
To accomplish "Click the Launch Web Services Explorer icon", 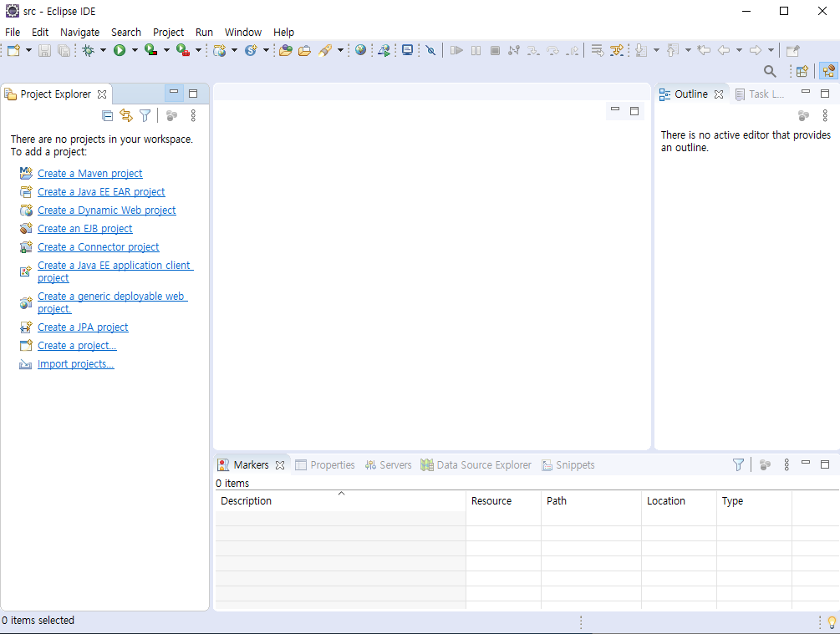I will (x=384, y=50).
